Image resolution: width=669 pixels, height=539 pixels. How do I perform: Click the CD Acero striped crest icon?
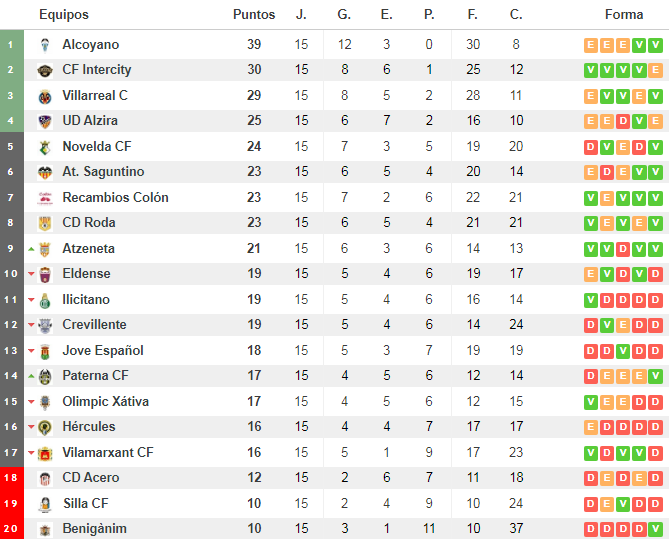(x=45, y=479)
